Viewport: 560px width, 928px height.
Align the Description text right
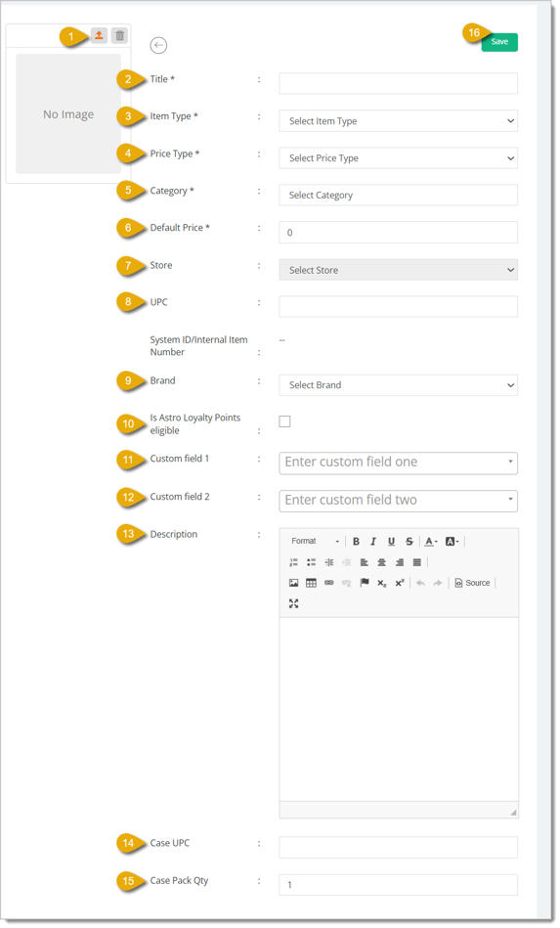tap(400, 562)
